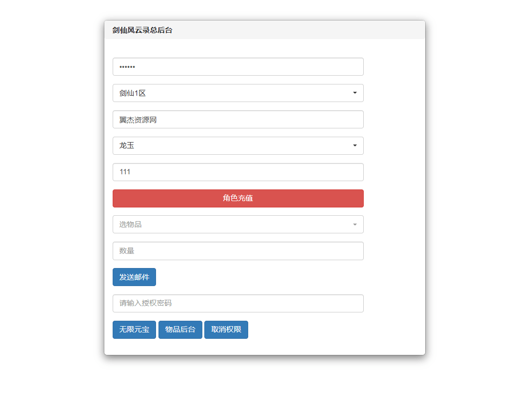
Task: Expand the 龙玉 currency dropdown
Action: coord(238,145)
